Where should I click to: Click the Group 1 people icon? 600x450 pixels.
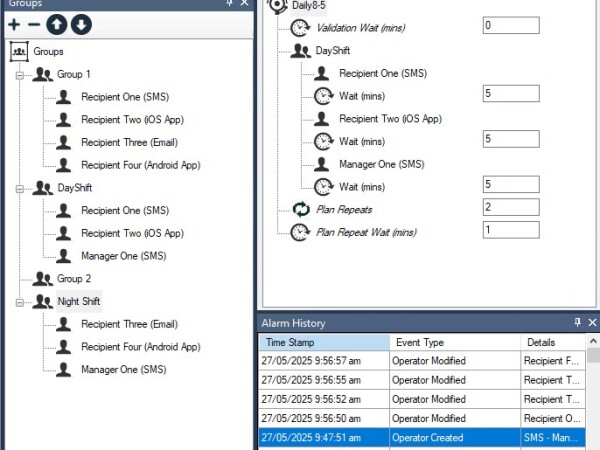[x=42, y=74]
